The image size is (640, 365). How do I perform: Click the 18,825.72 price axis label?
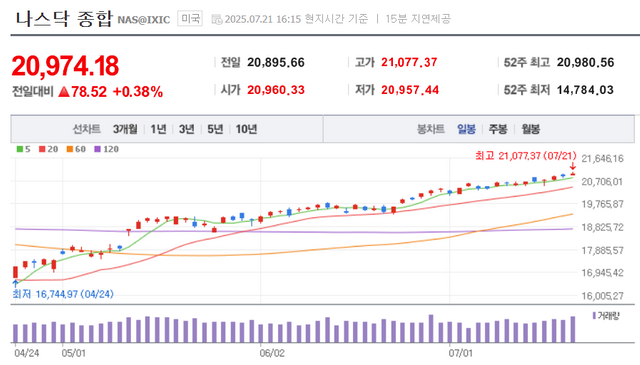click(602, 227)
